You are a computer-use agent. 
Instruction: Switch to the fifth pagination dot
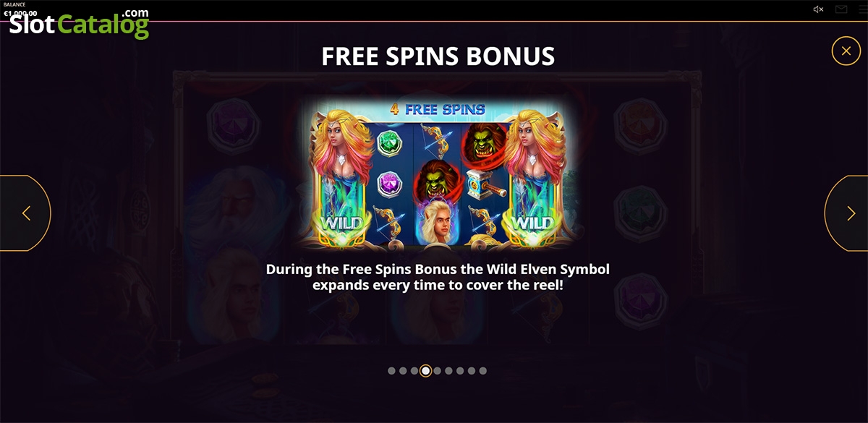pyautogui.click(x=437, y=371)
